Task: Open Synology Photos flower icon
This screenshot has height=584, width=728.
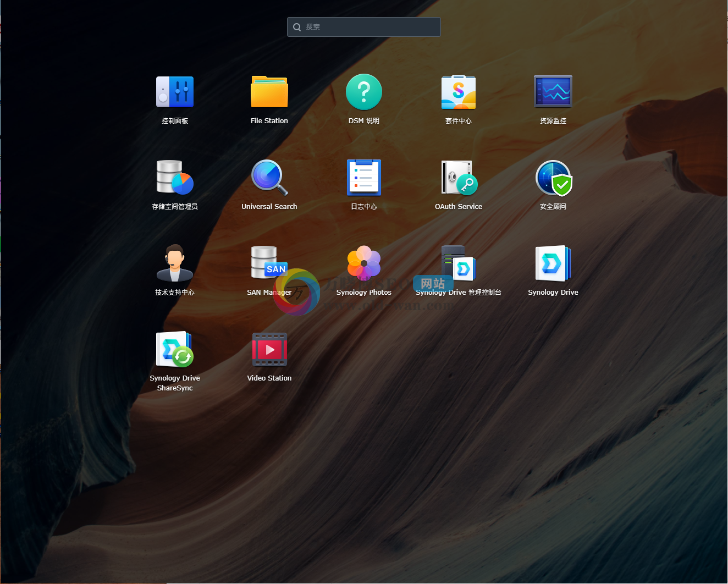Action: pyautogui.click(x=364, y=263)
